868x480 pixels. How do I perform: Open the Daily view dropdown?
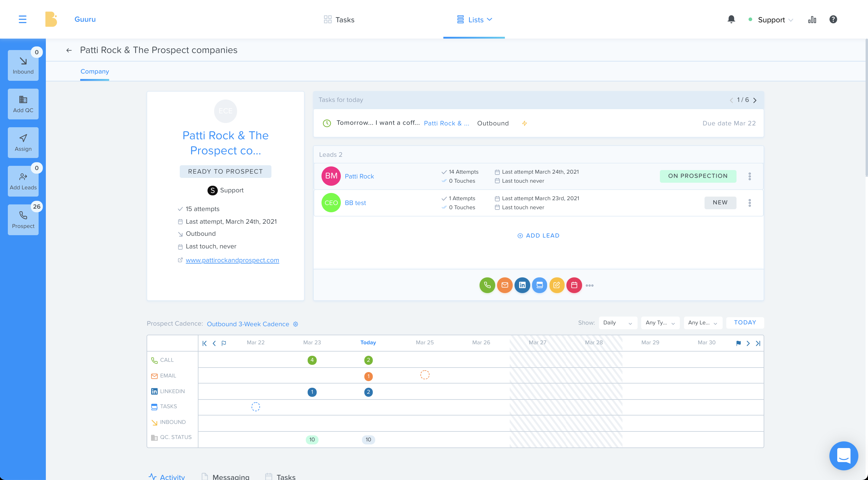pos(618,322)
